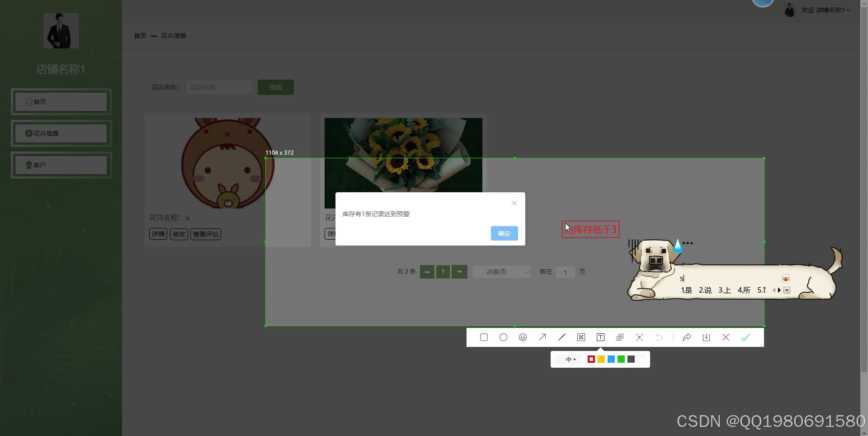The image size is (868, 436).
Task: Click the 查看评论 button under flower a
Action: pyautogui.click(x=205, y=234)
